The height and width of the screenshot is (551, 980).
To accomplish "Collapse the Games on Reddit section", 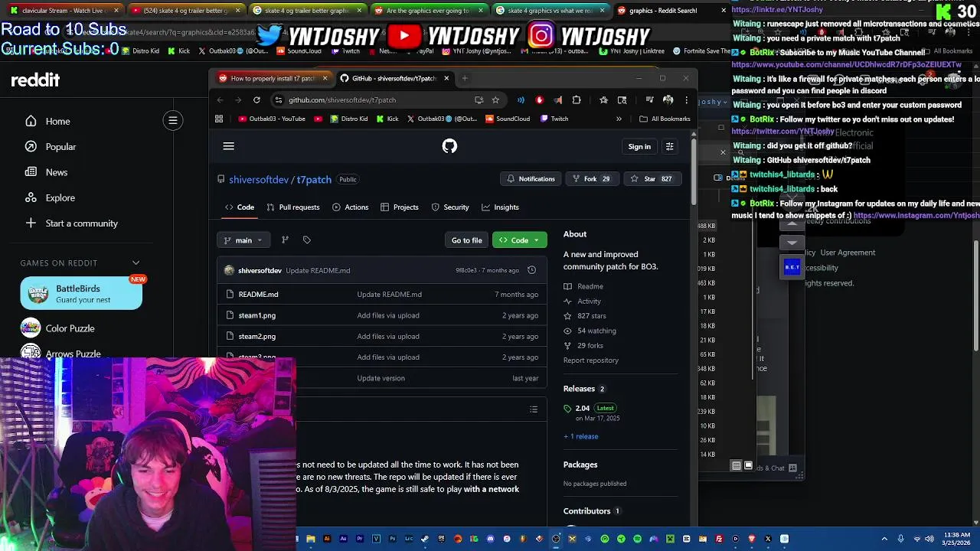I will point(136,263).
